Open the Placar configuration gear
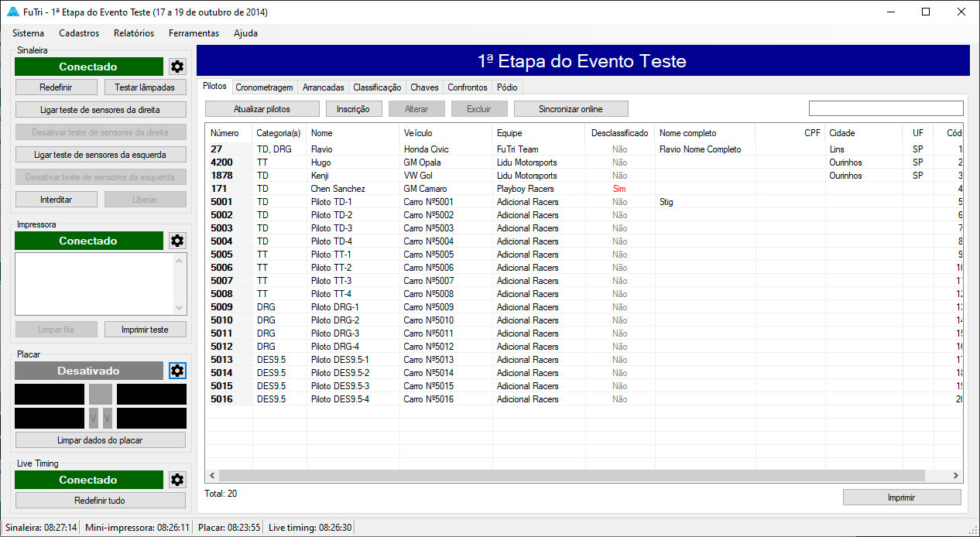This screenshot has width=980, height=537. point(177,371)
